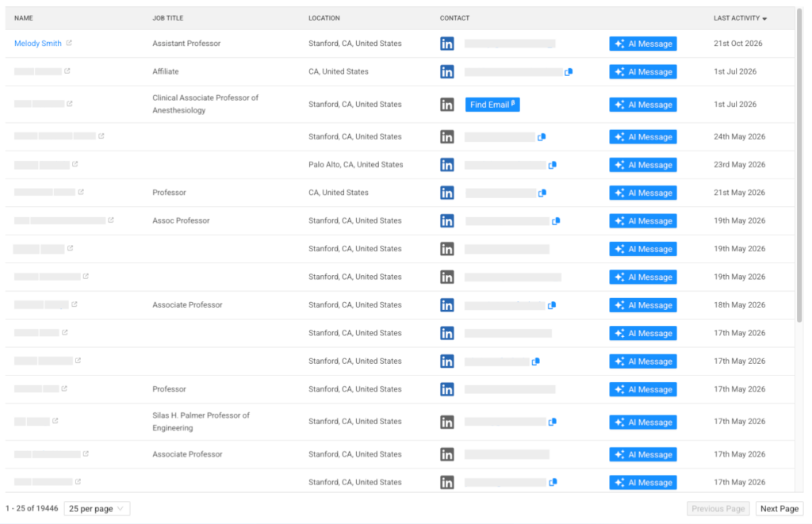812x524 pixels.
Task: Copy email in Assoc Professor row
Action: coord(556,221)
